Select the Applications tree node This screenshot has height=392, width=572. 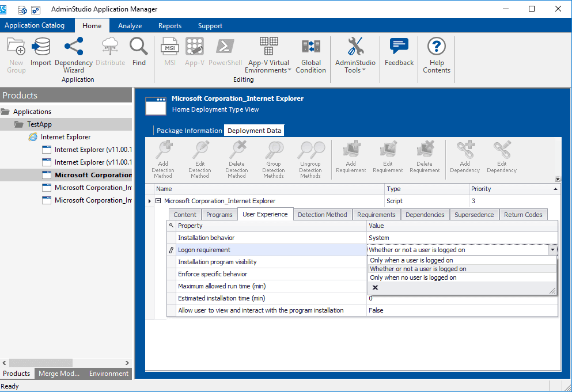coord(32,112)
